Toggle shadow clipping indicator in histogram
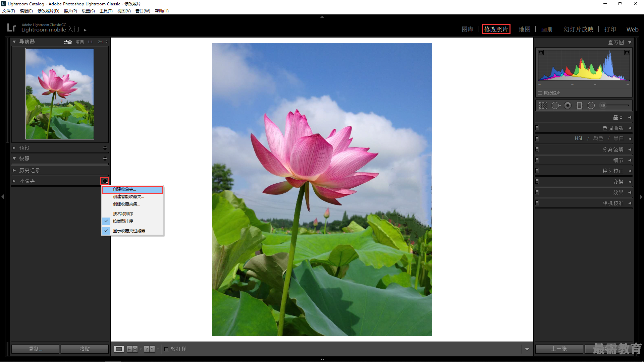This screenshot has height=362, width=644. click(x=541, y=53)
